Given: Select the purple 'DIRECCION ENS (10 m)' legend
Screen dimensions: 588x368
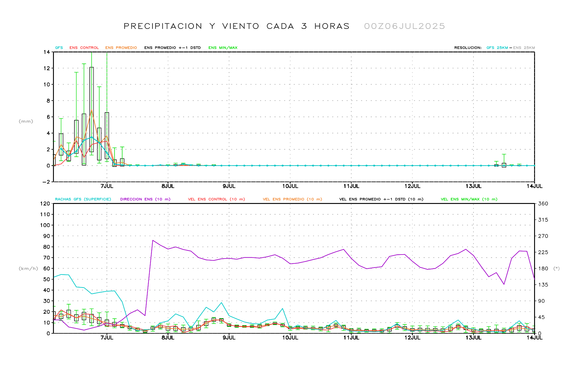Looking at the screenshot, I should click(x=145, y=199).
